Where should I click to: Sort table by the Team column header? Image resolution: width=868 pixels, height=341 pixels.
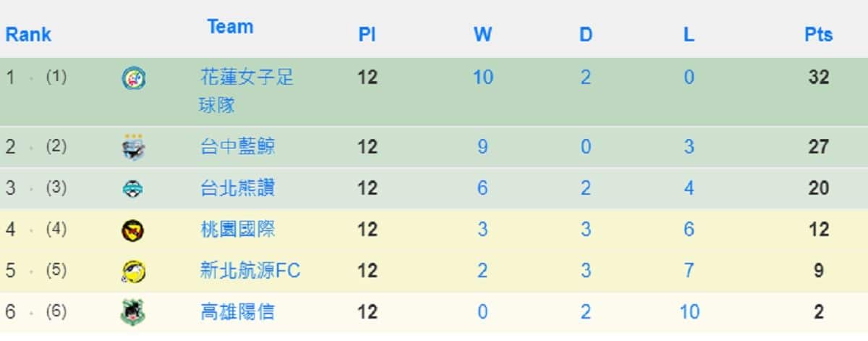[x=230, y=27]
